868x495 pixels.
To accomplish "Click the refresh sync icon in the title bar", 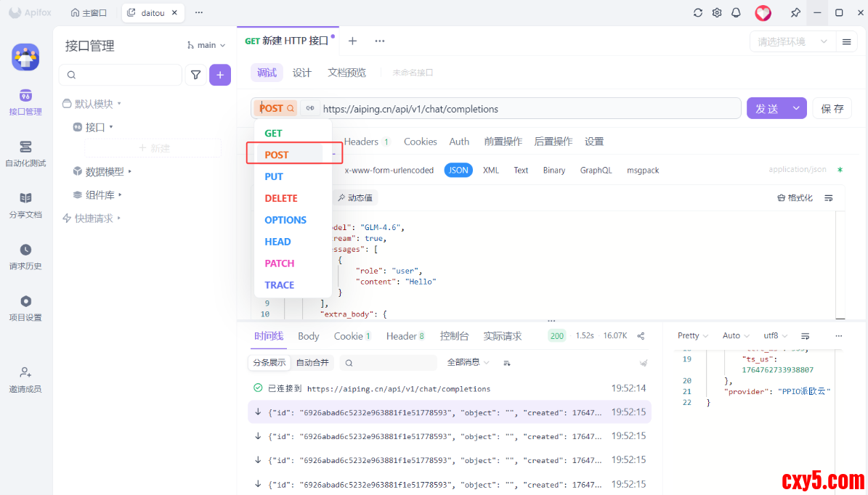I will coord(698,13).
